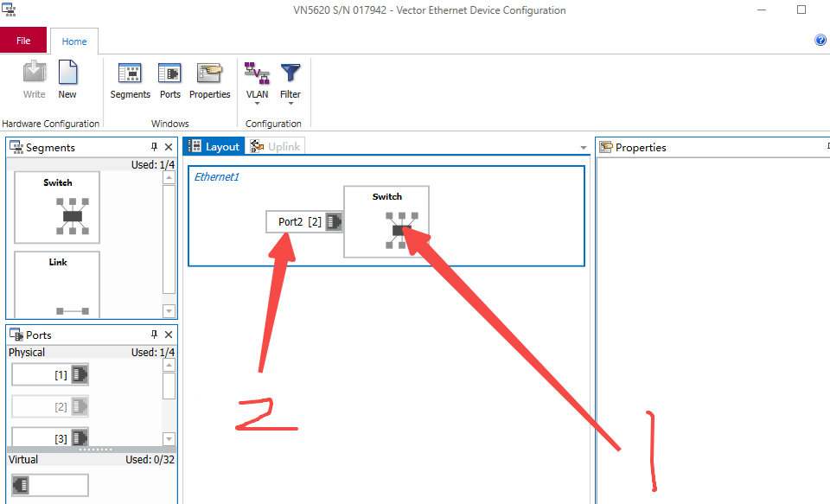
Task: Minimize the Vector Ethernet Device Configuration window
Action: point(762,10)
